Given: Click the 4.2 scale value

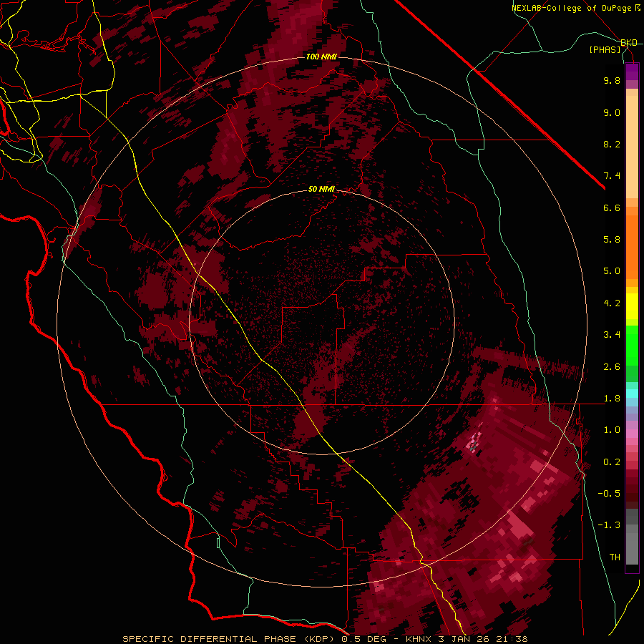Looking at the screenshot, I should coord(612,303).
